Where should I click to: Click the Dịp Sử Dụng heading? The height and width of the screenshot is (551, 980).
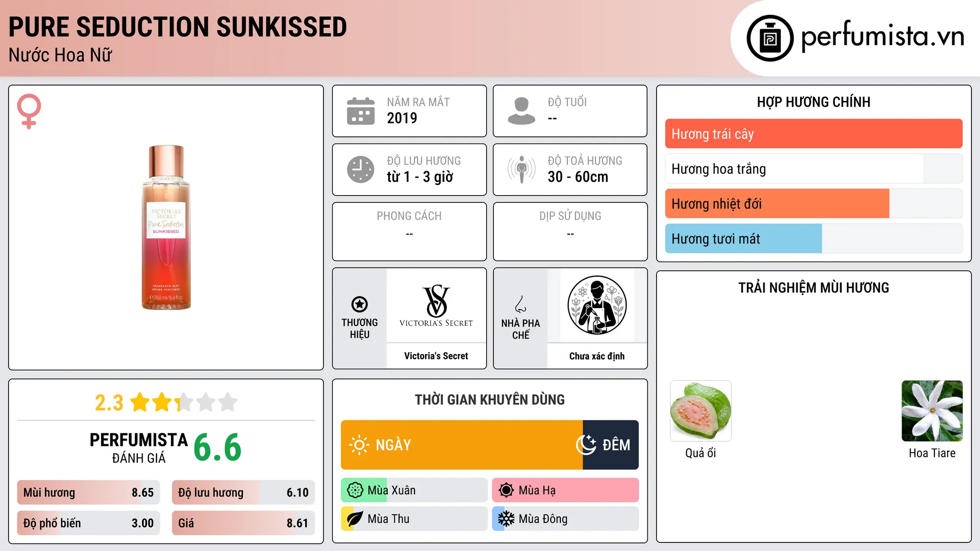(x=570, y=216)
